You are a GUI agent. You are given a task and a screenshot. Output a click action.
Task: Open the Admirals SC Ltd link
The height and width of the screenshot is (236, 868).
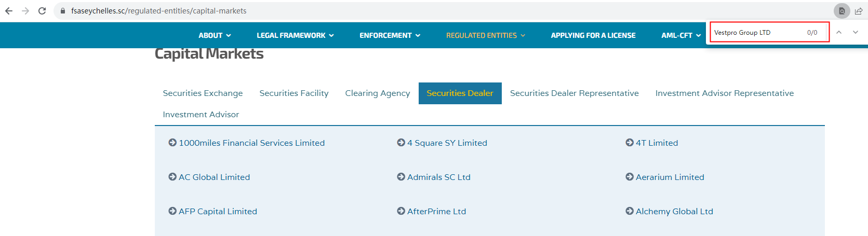pos(438,177)
